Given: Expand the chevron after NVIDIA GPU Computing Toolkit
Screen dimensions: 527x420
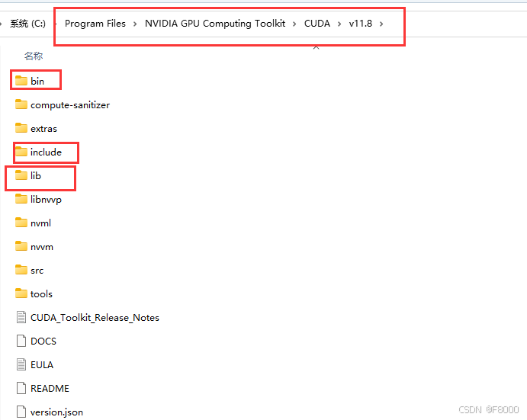Looking at the screenshot, I should click(x=294, y=24).
